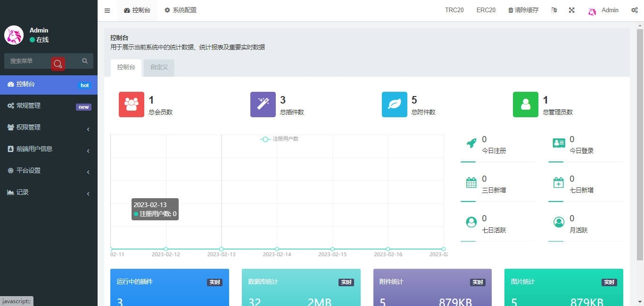This screenshot has width=644, height=306.
Task: Click the language switch icon
Action: click(554, 10)
